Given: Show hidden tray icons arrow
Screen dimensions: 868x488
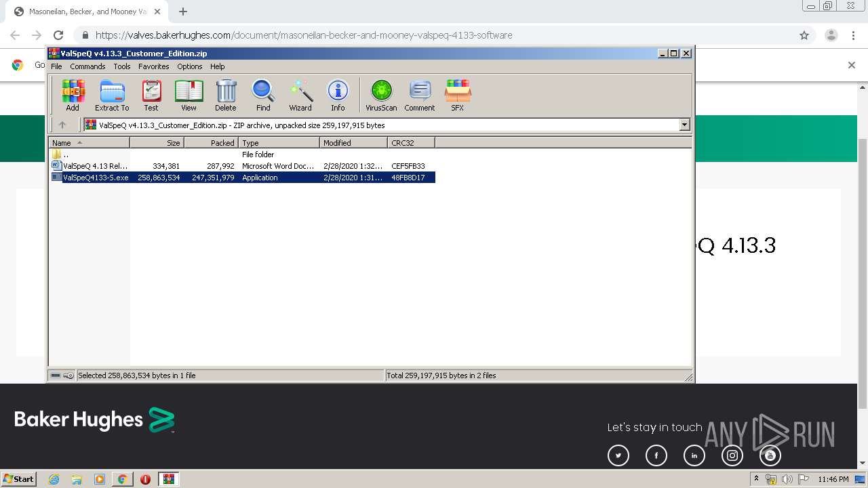Looking at the screenshot, I should coord(756,479).
